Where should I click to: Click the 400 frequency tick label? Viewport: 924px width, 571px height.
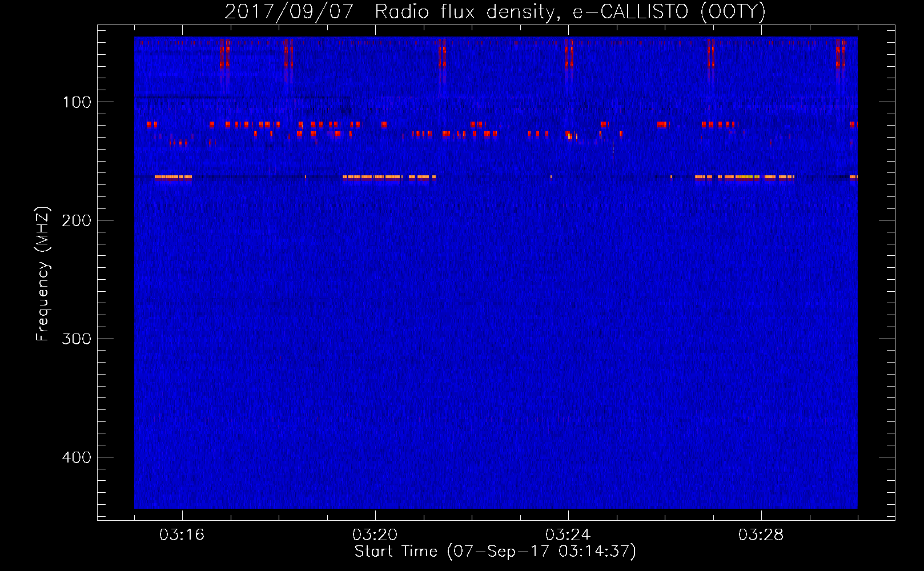point(77,457)
